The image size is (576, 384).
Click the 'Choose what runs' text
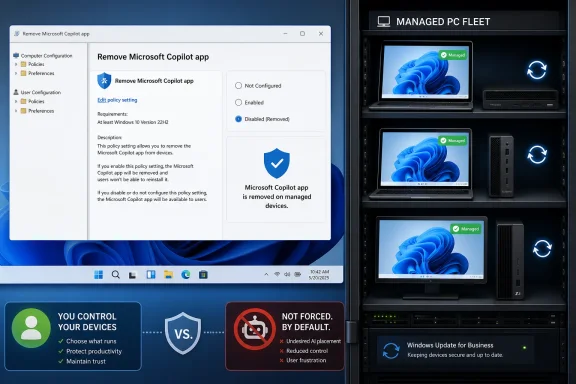[91, 341]
